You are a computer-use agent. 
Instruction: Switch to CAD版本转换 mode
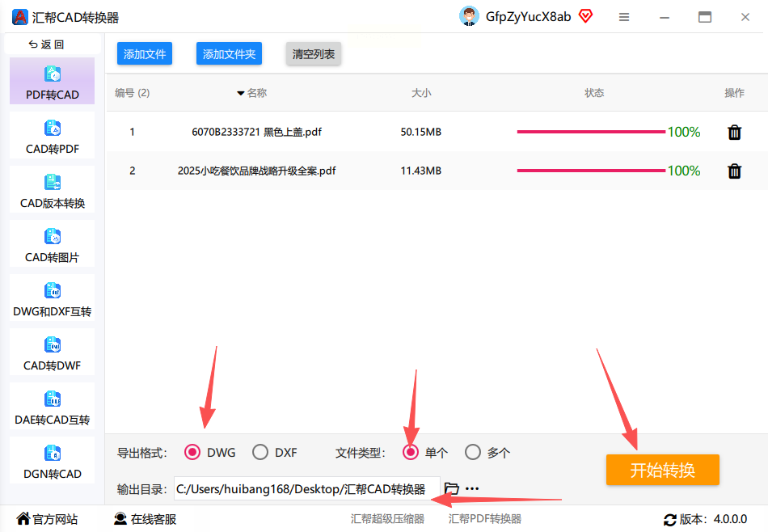pyautogui.click(x=53, y=189)
